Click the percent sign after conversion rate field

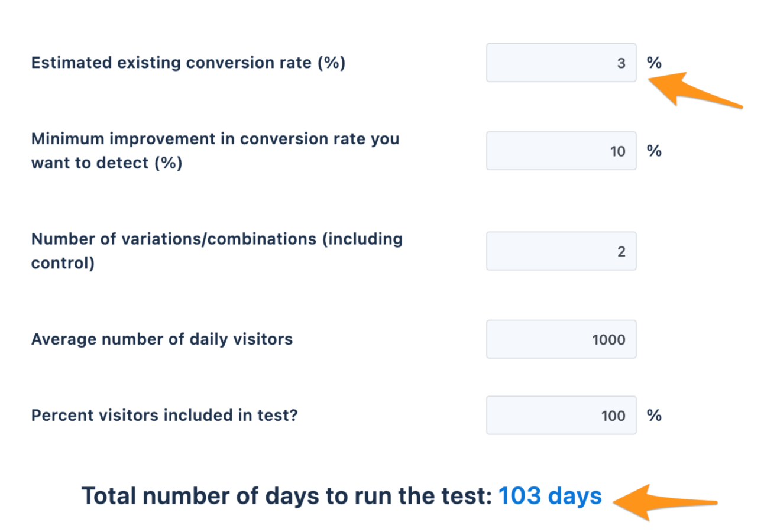[654, 63]
